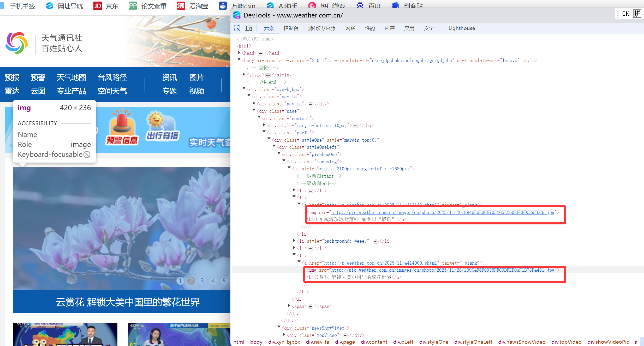Open the Lighthouse tab
This screenshot has width=644, height=346.
(461, 28)
